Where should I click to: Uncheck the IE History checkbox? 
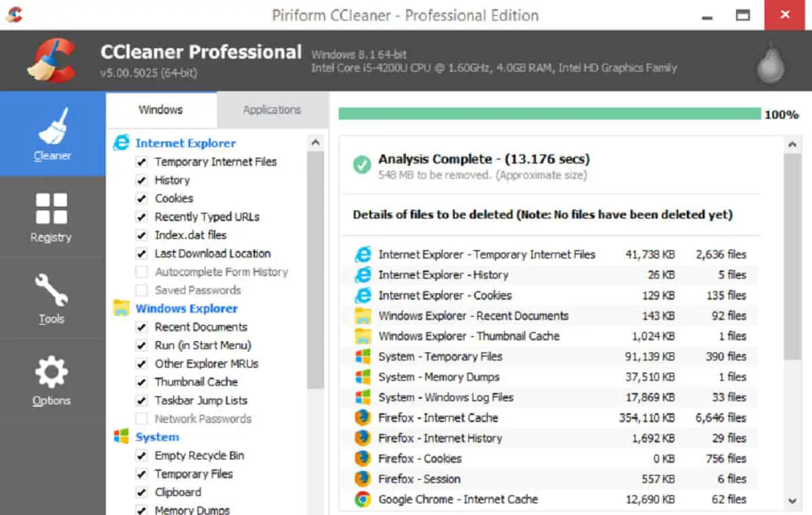click(141, 180)
